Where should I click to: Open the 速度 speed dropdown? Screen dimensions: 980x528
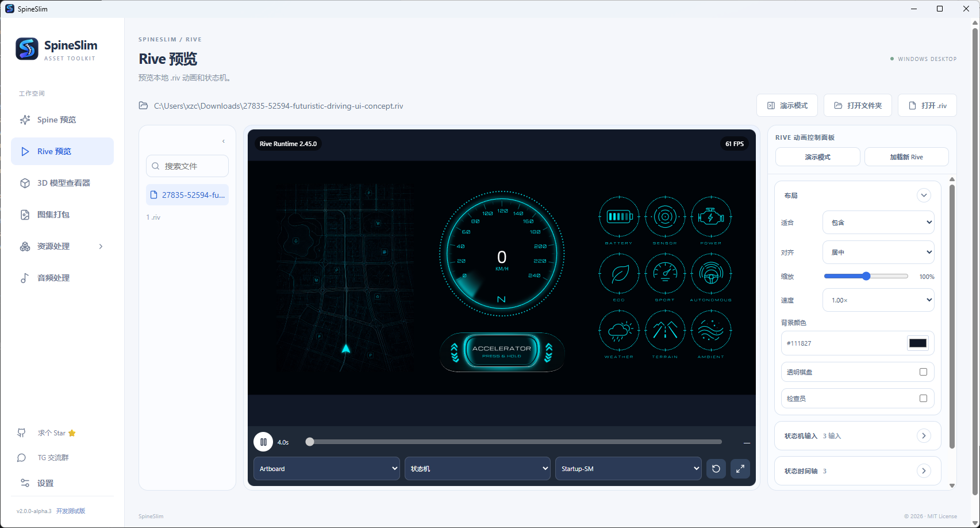coord(878,300)
